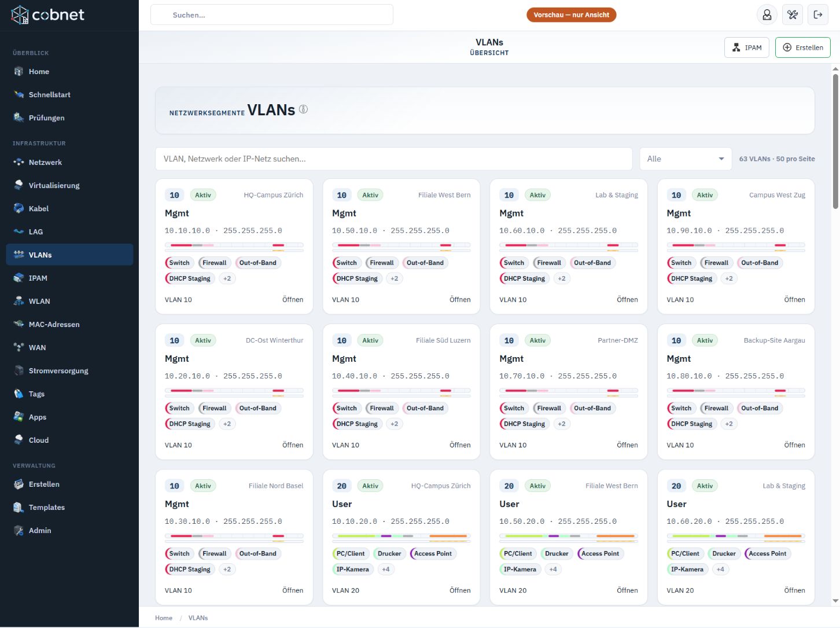The image size is (840, 628).
Task: Go to Admin in the sidebar
Action: (69, 531)
